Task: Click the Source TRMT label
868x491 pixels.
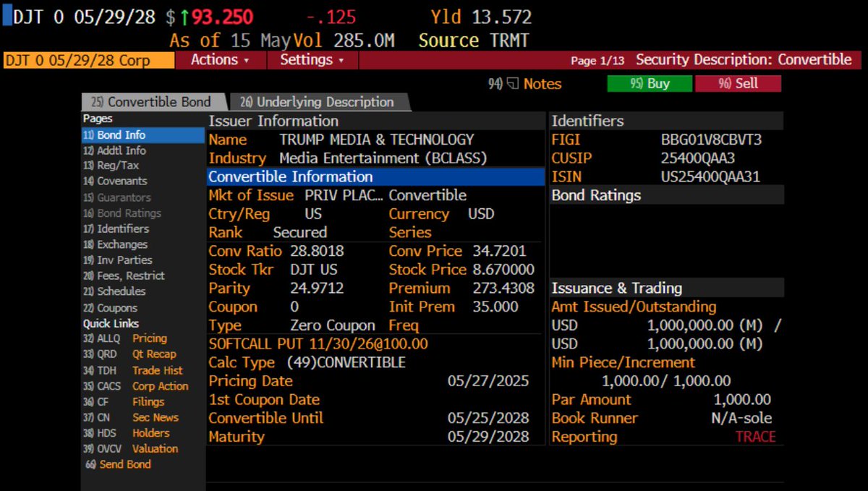Action: pyautogui.click(x=474, y=41)
